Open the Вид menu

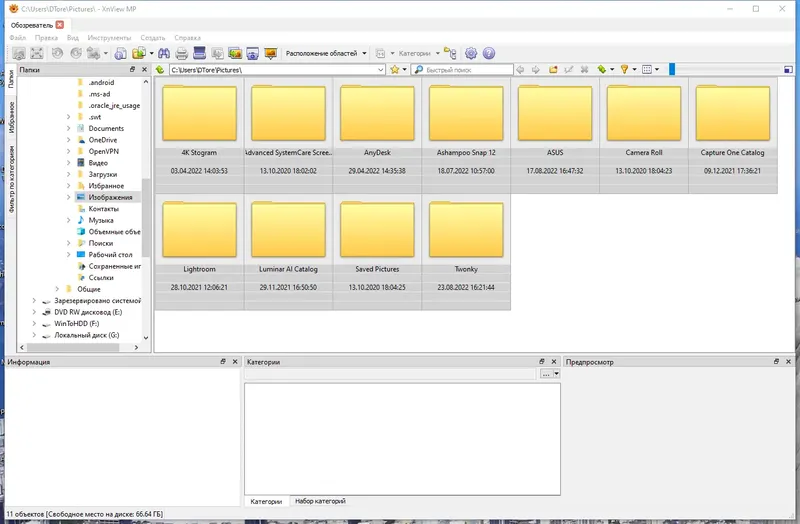(72, 38)
